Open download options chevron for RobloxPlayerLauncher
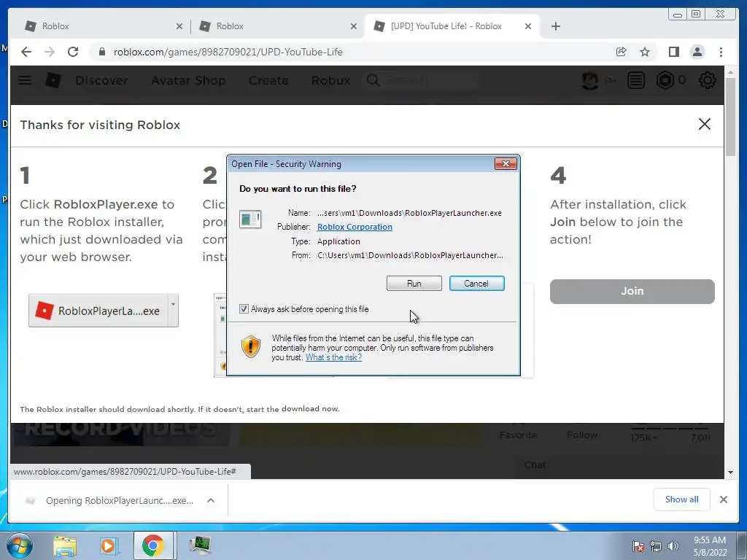 [211, 500]
